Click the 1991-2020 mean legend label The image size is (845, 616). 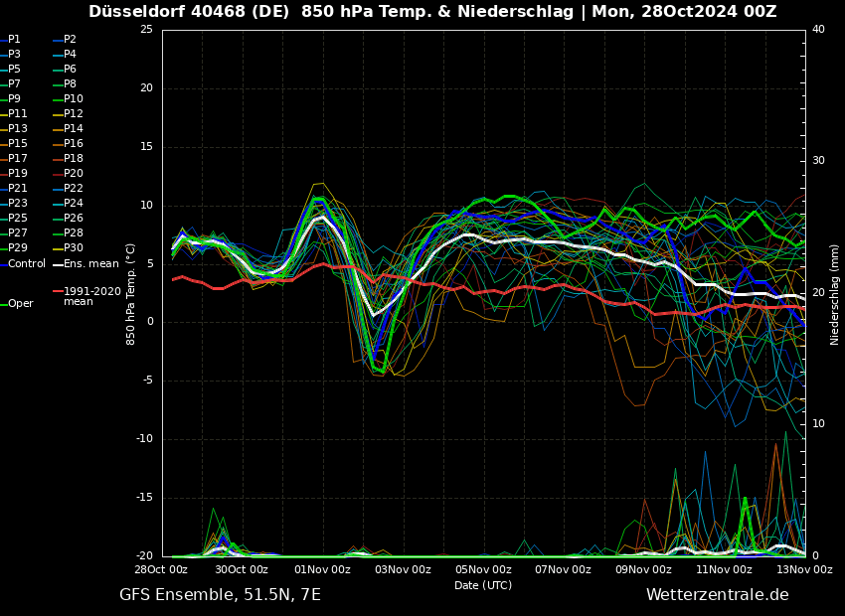[91, 296]
